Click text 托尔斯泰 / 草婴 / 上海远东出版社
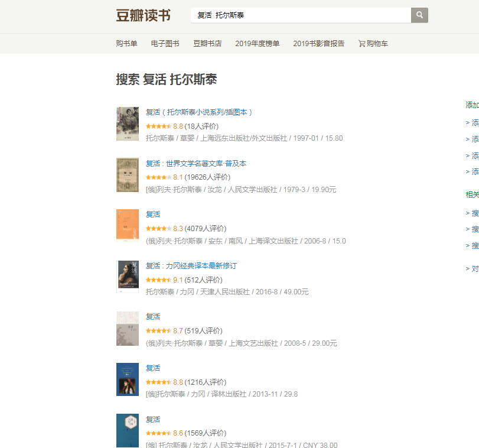This screenshot has height=448, width=479. (x=244, y=138)
